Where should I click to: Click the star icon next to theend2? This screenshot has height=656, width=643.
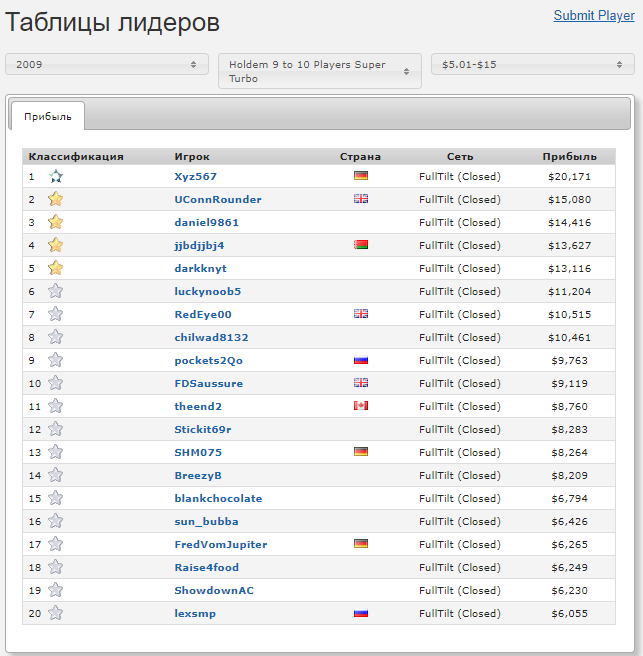pos(56,406)
